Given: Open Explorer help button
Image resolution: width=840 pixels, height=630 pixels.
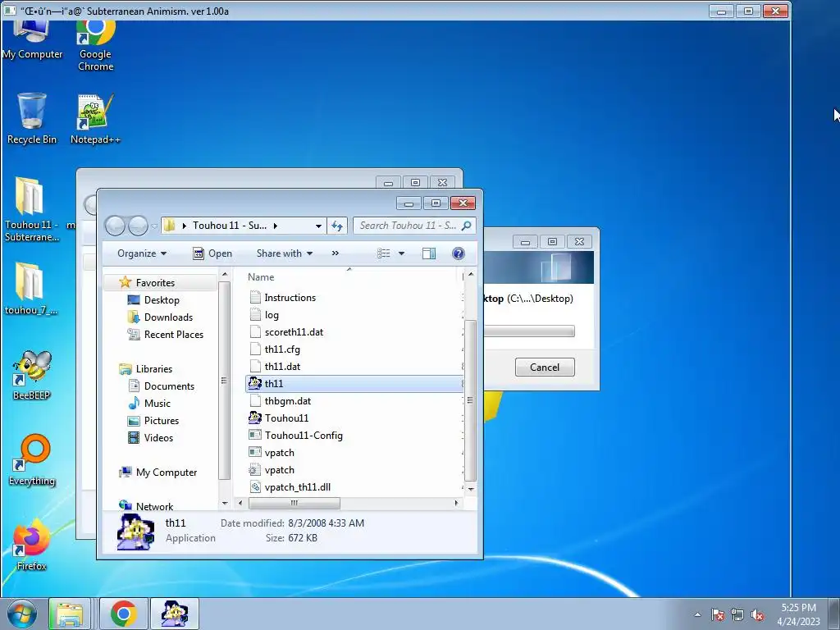Looking at the screenshot, I should pyautogui.click(x=458, y=253).
